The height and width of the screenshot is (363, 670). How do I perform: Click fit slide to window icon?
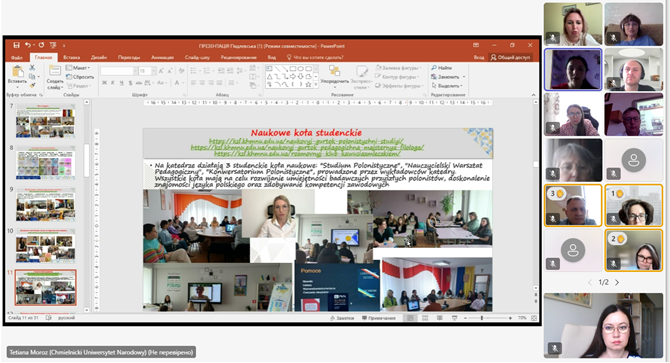[534, 318]
